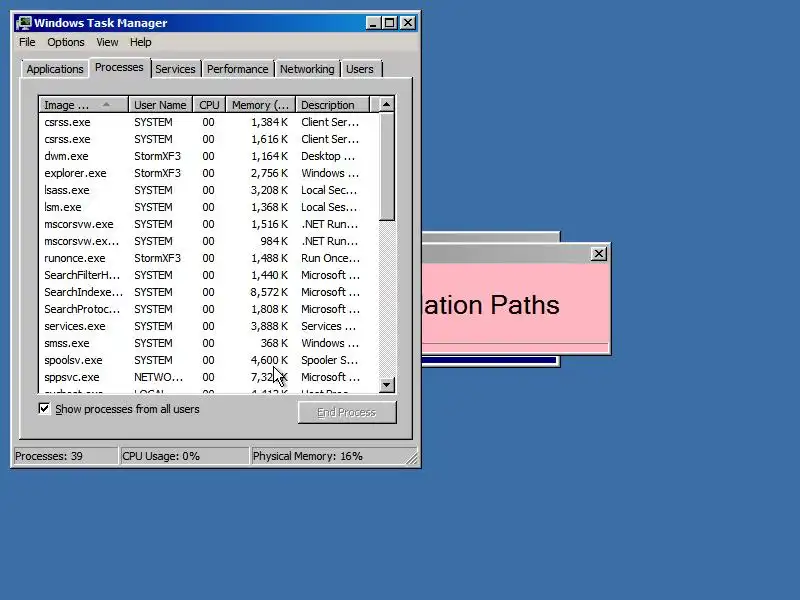Screen dimensions: 800x600
Task: Select csrss.exe row with 1,616 K memory
Action: 209,139
